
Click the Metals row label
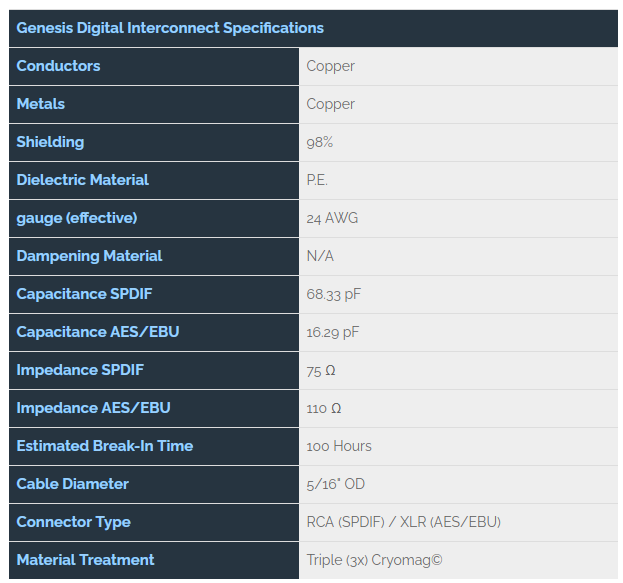[x=154, y=104]
